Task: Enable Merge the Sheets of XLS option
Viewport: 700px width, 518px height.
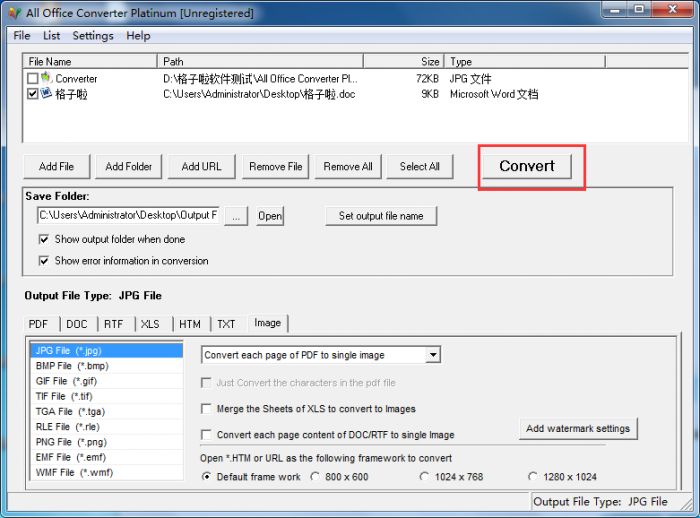Action: coord(207,409)
